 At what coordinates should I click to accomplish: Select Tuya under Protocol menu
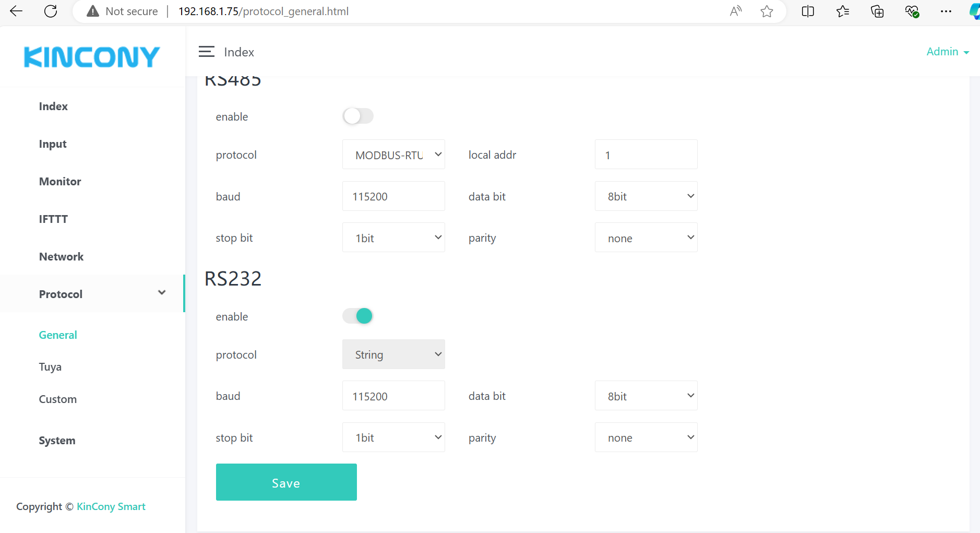50,367
